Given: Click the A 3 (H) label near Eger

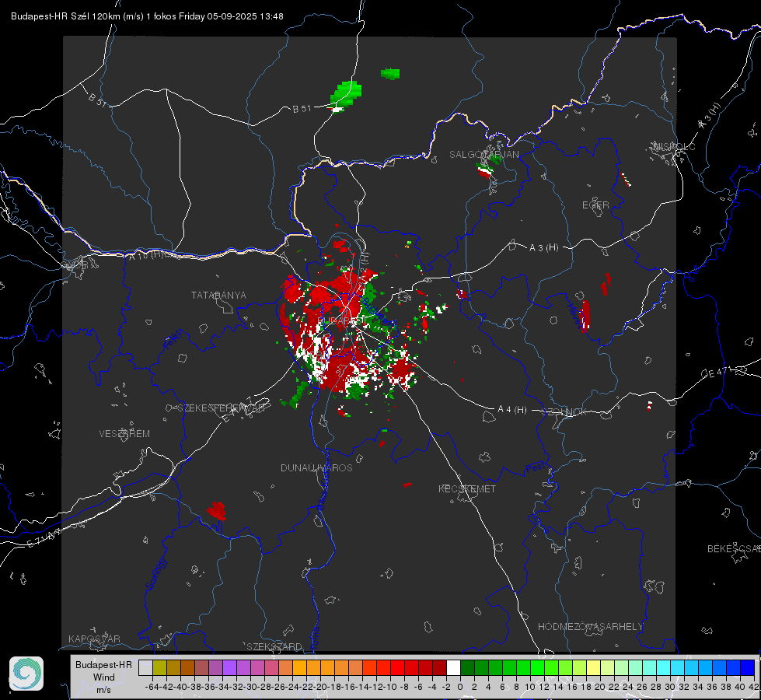Looking at the screenshot, I should (543, 248).
